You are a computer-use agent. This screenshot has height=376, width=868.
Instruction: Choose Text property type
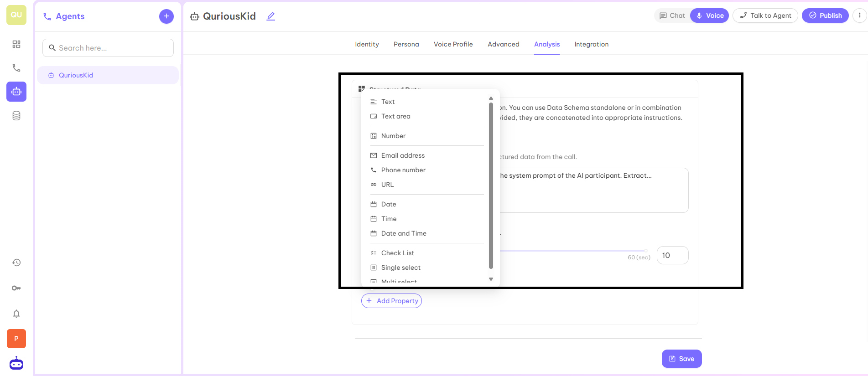[427, 102]
